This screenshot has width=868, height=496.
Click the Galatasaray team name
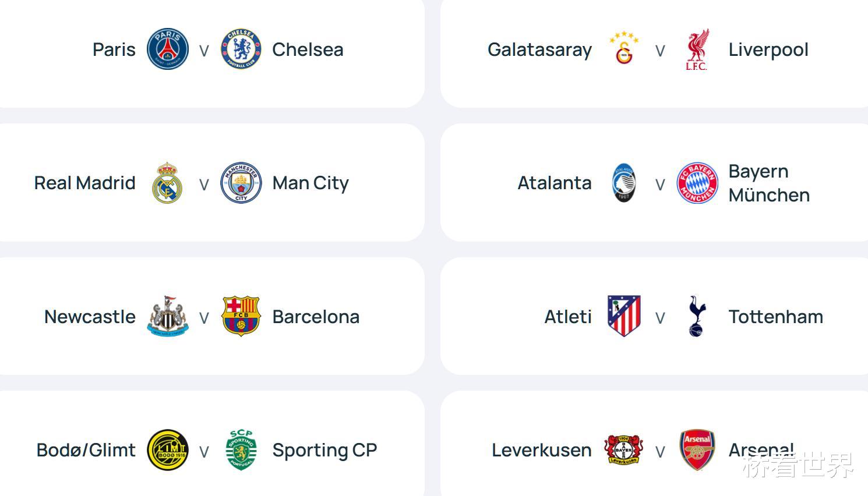click(x=539, y=49)
